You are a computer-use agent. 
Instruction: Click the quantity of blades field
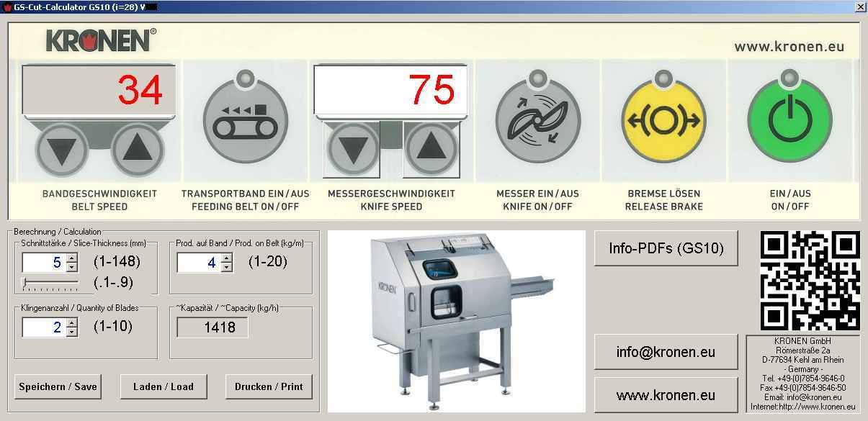tap(44, 327)
